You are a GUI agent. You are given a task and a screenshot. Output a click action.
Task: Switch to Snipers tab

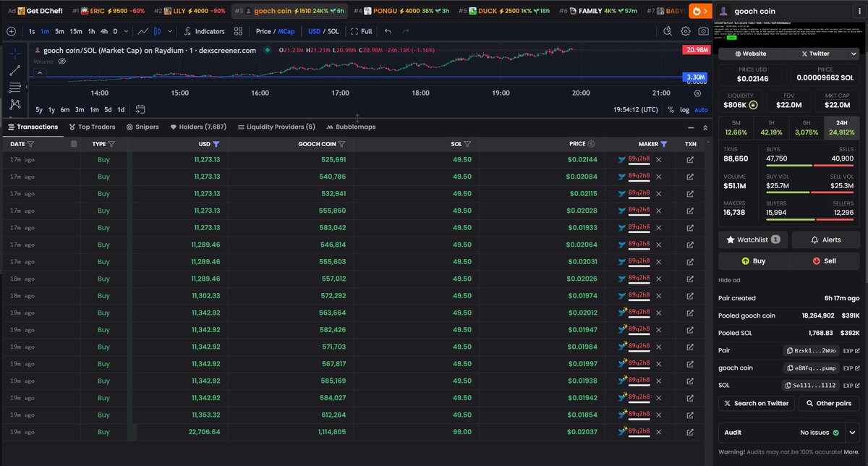pos(142,127)
